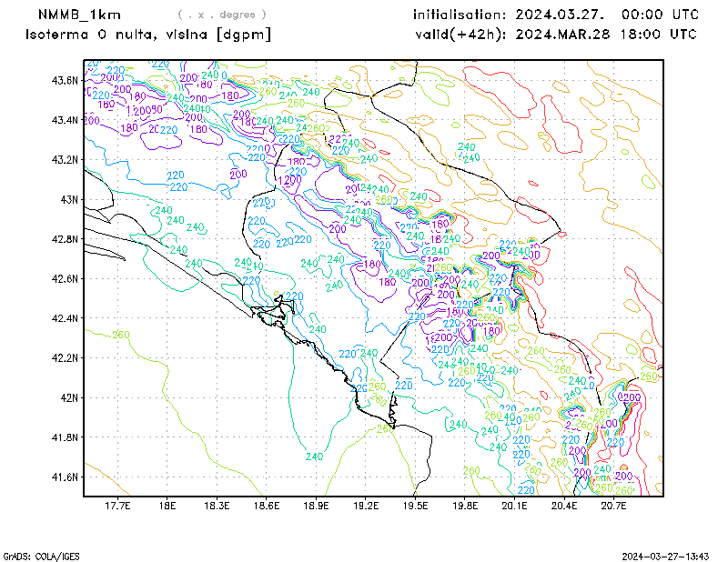This screenshot has width=728, height=562.
Task: Click the 42.4N latitude axis label
Action: [x=65, y=319]
